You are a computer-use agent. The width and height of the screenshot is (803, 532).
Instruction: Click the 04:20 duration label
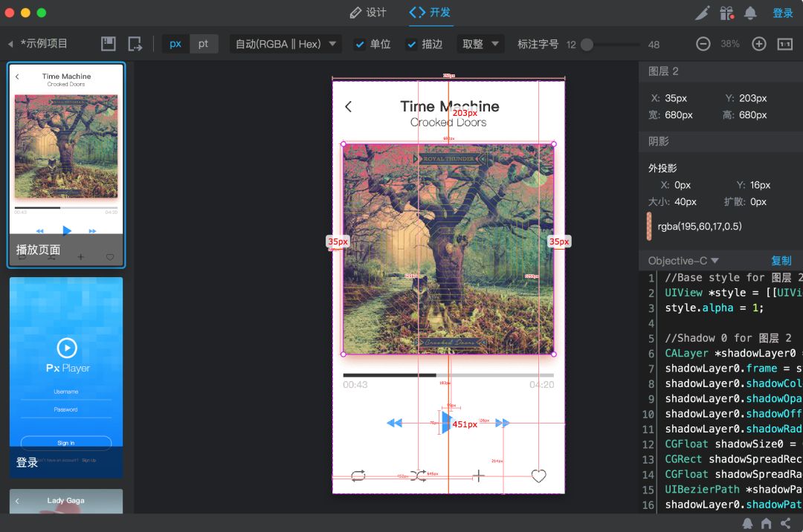point(542,385)
